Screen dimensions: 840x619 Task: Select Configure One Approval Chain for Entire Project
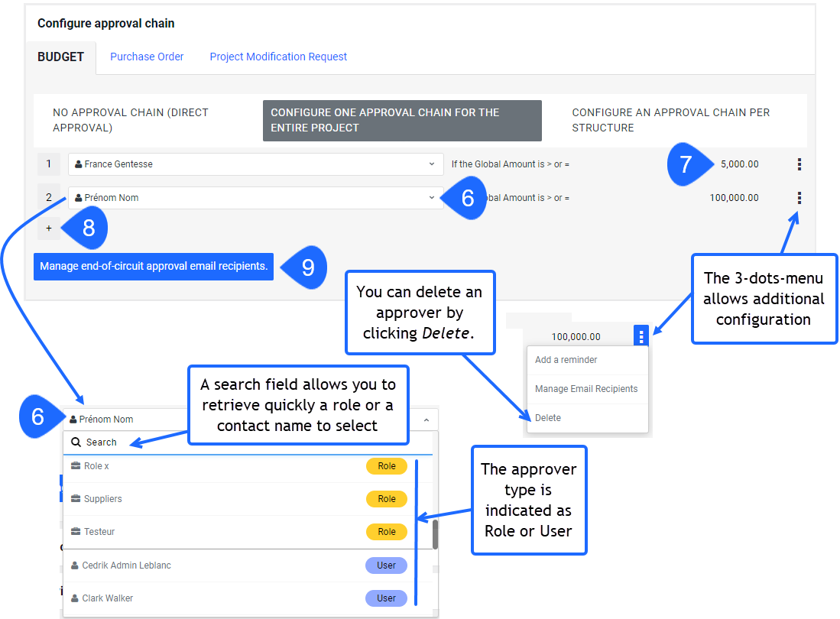[402, 120]
